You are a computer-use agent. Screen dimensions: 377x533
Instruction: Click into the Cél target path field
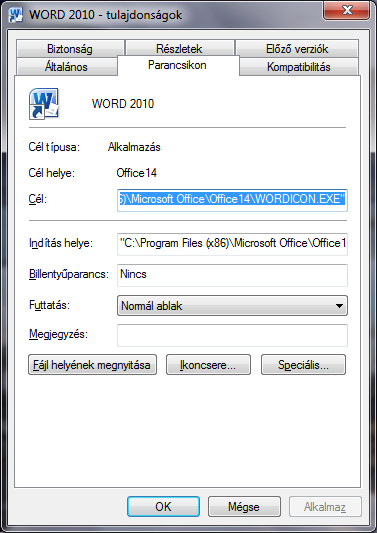(233, 200)
